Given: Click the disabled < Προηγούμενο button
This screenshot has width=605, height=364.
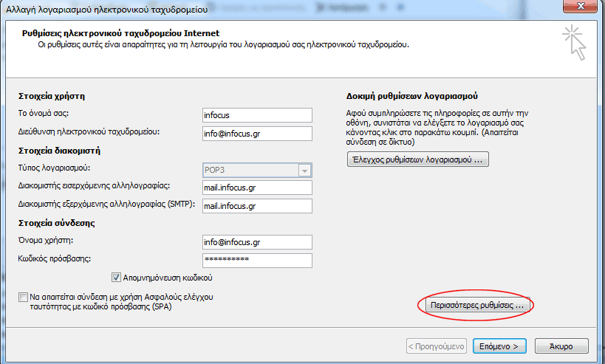Looking at the screenshot, I should [437, 346].
